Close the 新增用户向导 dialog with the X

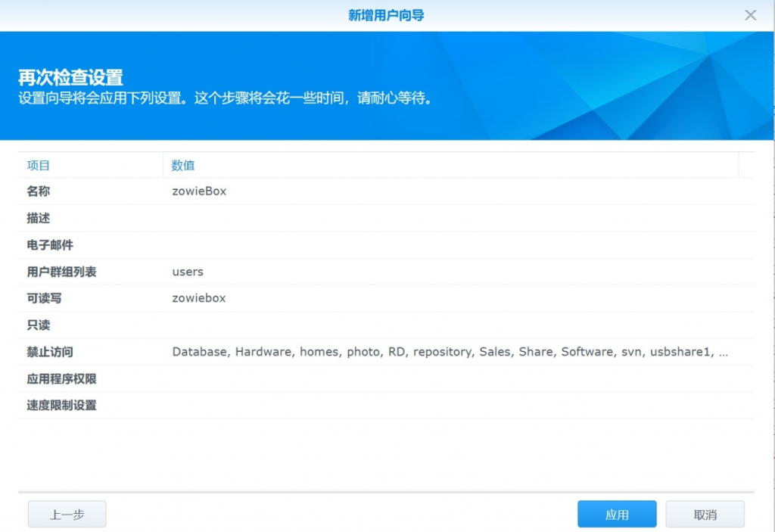pyautogui.click(x=750, y=15)
